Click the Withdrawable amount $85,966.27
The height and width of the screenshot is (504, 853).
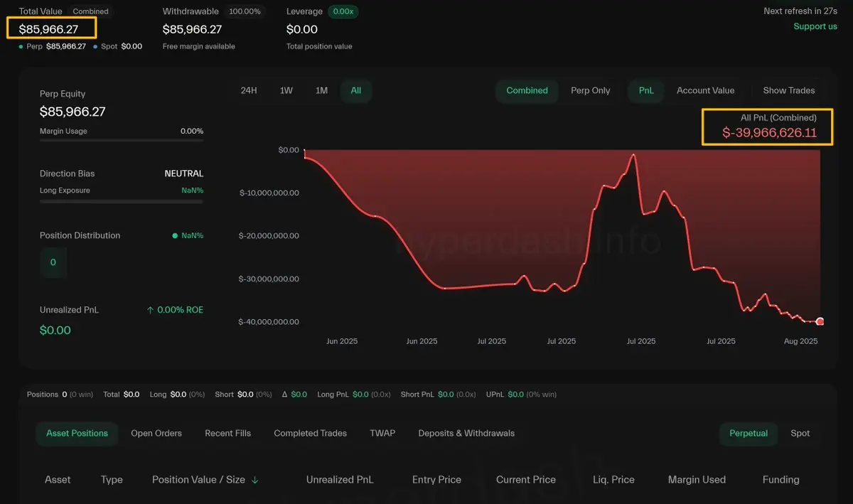pos(192,29)
